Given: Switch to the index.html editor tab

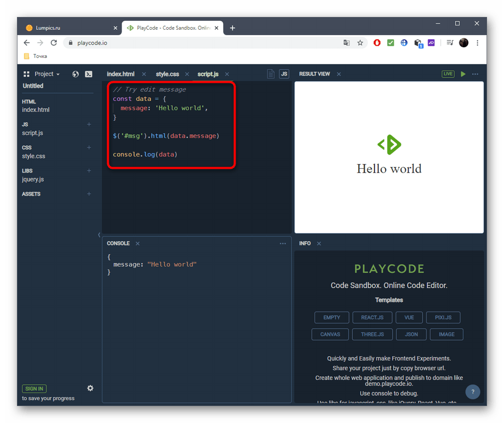Looking at the screenshot, I should point(120,74).
